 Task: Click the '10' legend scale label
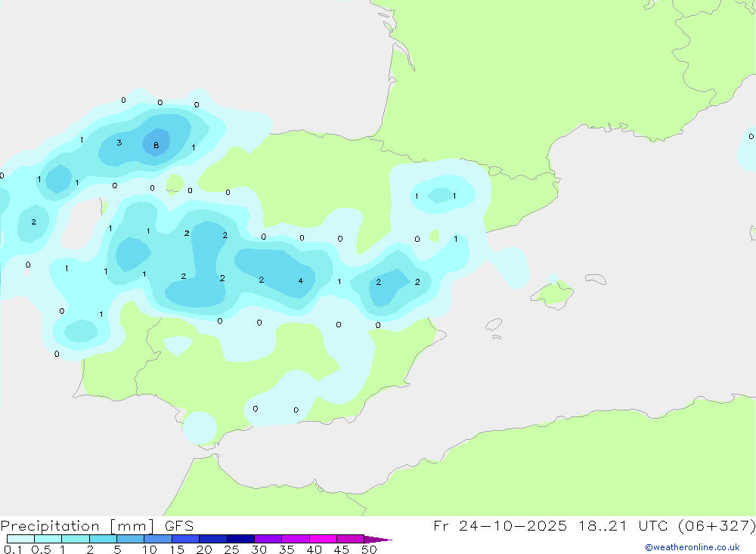click(x=149, y=549)
